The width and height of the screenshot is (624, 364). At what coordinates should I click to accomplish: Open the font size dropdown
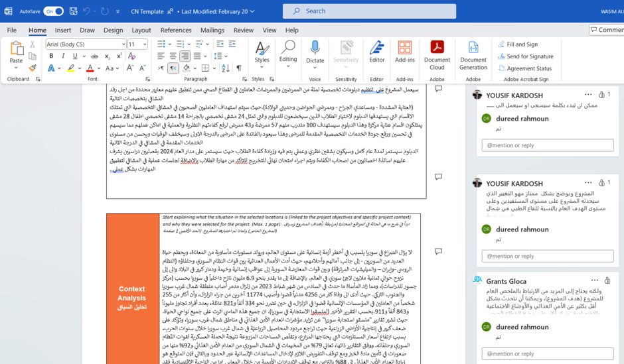coord(145,44)
